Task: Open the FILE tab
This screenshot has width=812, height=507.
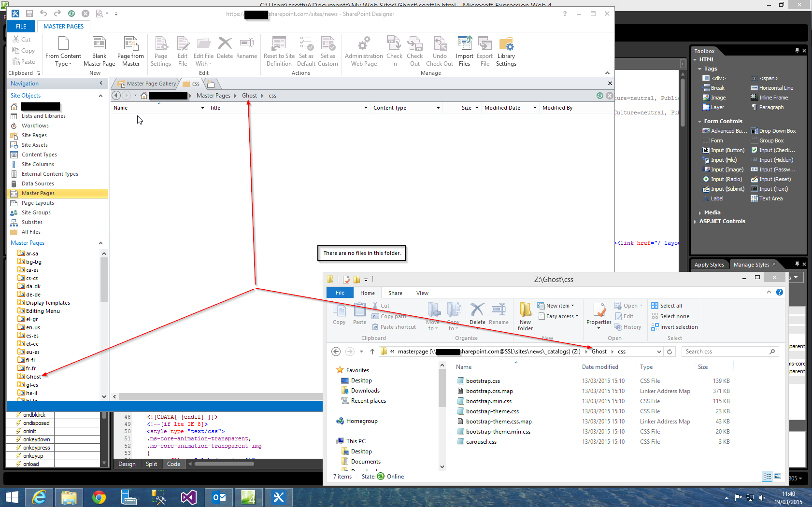Action: tap(21, 27)
